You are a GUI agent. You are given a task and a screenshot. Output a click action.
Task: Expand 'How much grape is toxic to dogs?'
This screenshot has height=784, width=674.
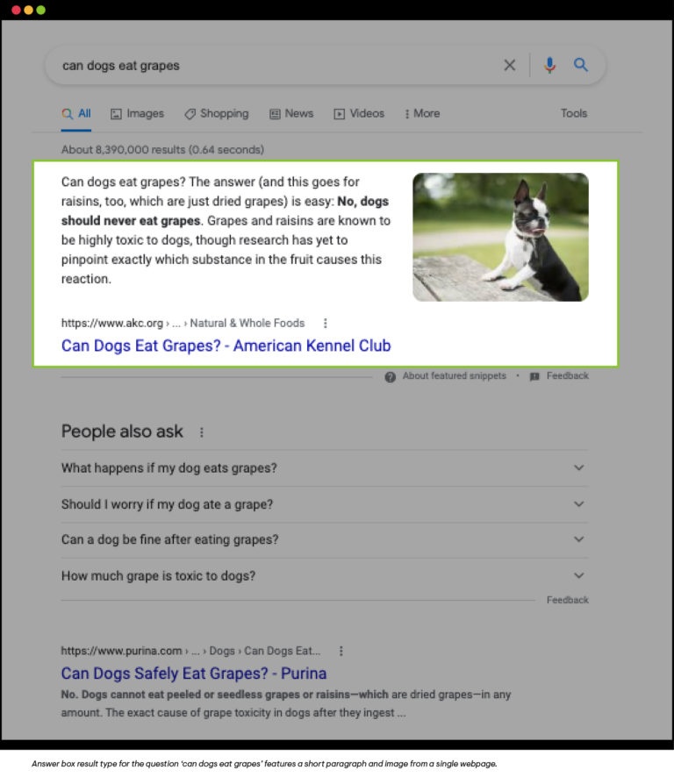[x=325, y=576]
